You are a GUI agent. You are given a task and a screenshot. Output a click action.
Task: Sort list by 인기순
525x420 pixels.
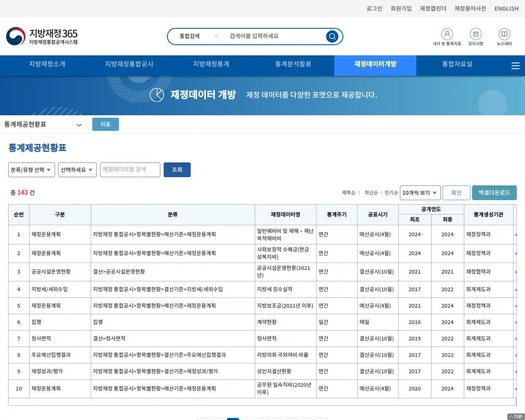pos(391,193)
